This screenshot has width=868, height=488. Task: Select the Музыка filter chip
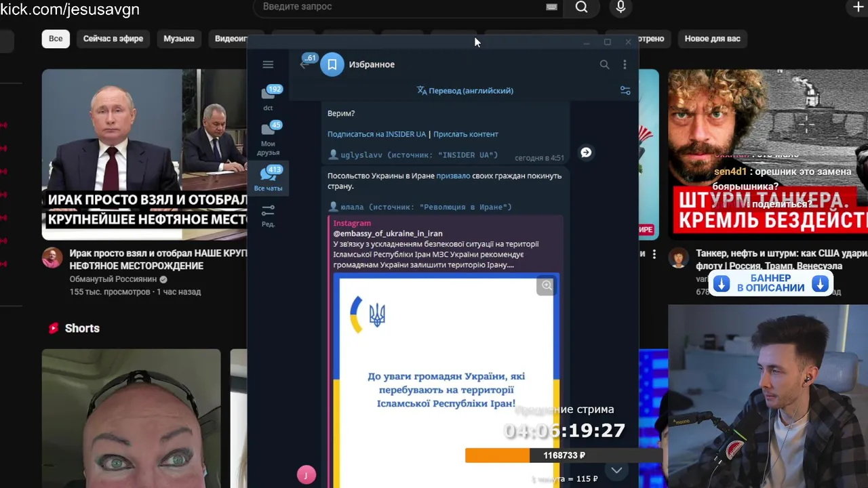[179, 39]
